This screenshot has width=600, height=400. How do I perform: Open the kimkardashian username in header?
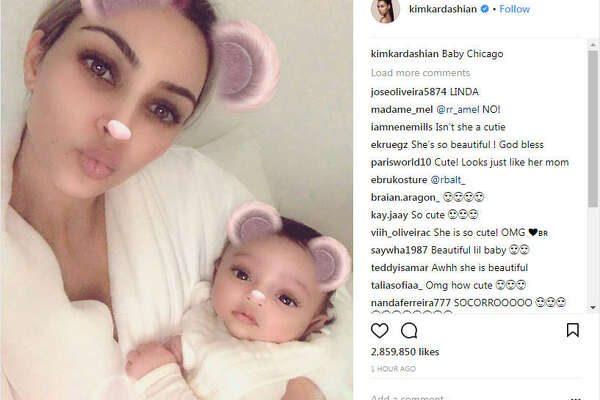[x=443, y=9]
